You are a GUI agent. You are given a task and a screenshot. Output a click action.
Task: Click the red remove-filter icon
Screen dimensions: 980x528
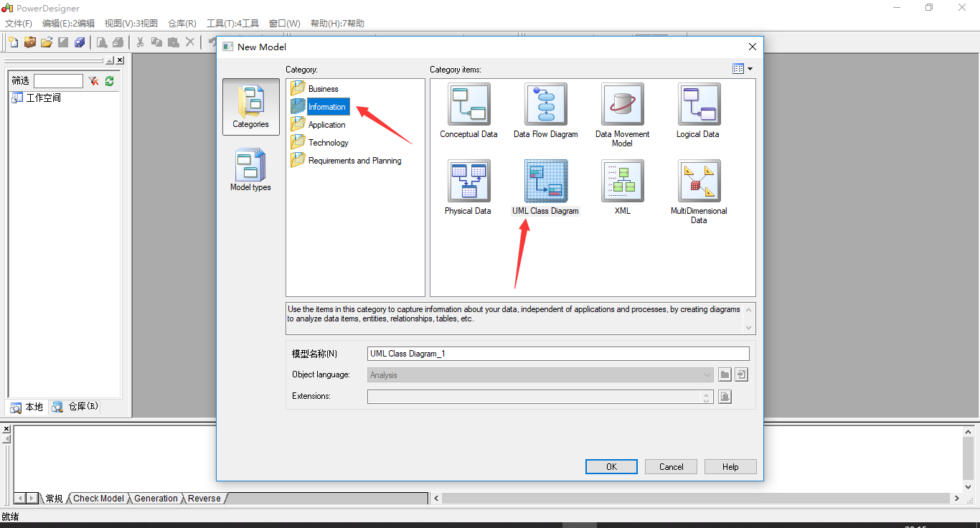(x=94, y=80)
